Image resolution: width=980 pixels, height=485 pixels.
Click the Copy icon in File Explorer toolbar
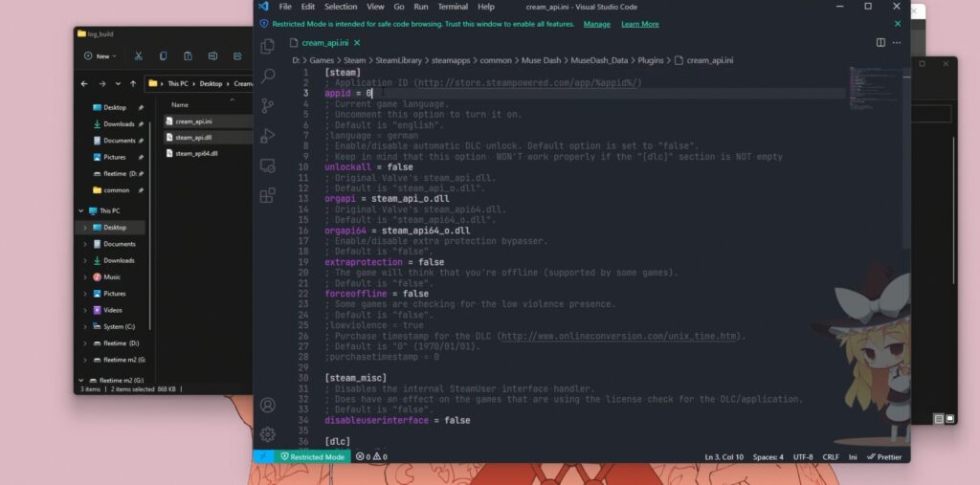coord(163,56)
